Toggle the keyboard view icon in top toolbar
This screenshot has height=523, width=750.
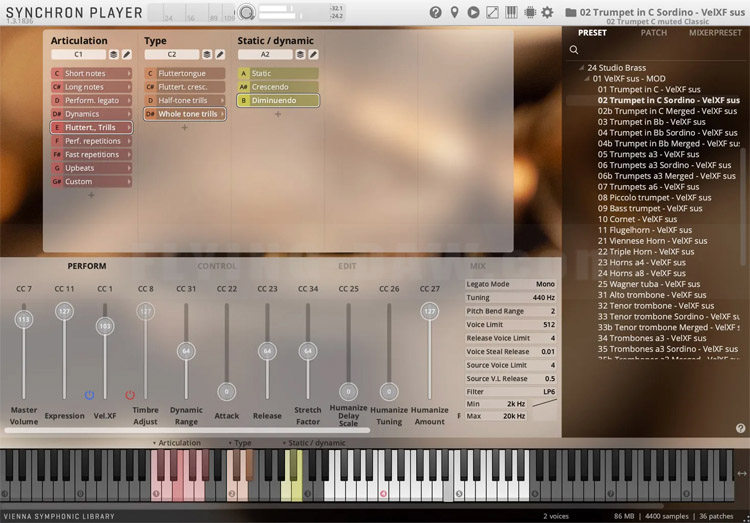[x=511, y=12]
